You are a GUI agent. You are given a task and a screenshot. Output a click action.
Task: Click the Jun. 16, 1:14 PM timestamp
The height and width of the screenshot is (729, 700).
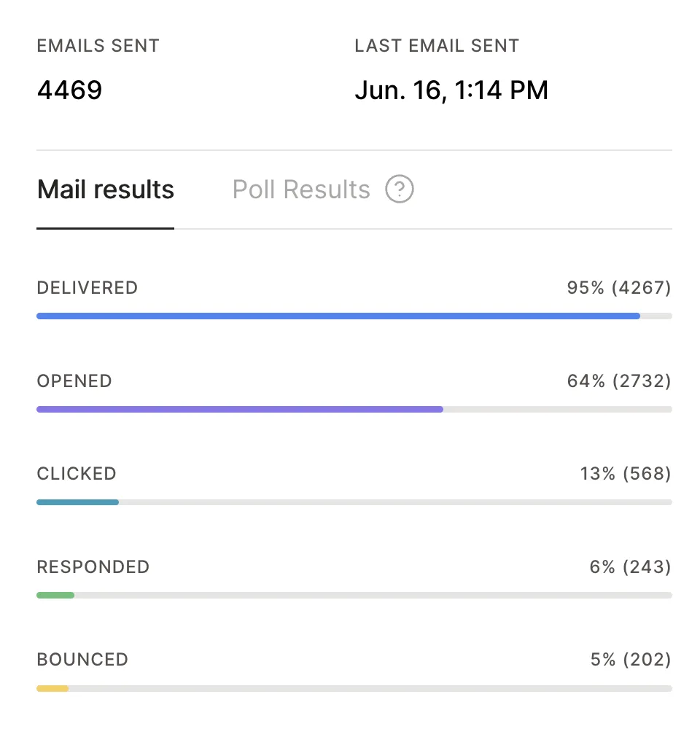tap(451, 90)
